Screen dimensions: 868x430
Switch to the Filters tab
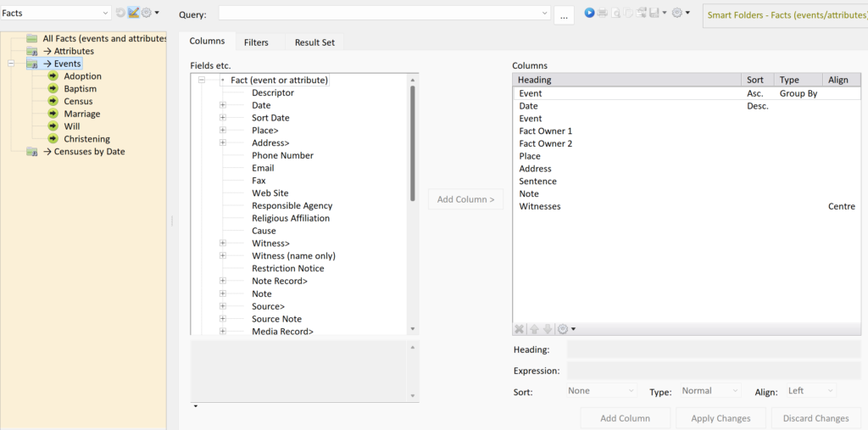pyautogui.click(x=256, y=42)
